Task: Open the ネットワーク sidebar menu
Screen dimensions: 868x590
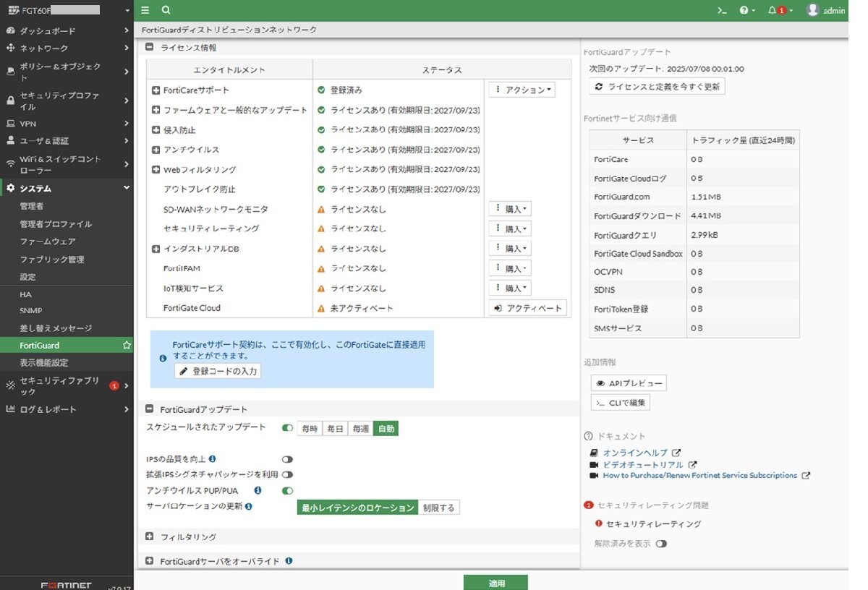Action: point(67,48)
